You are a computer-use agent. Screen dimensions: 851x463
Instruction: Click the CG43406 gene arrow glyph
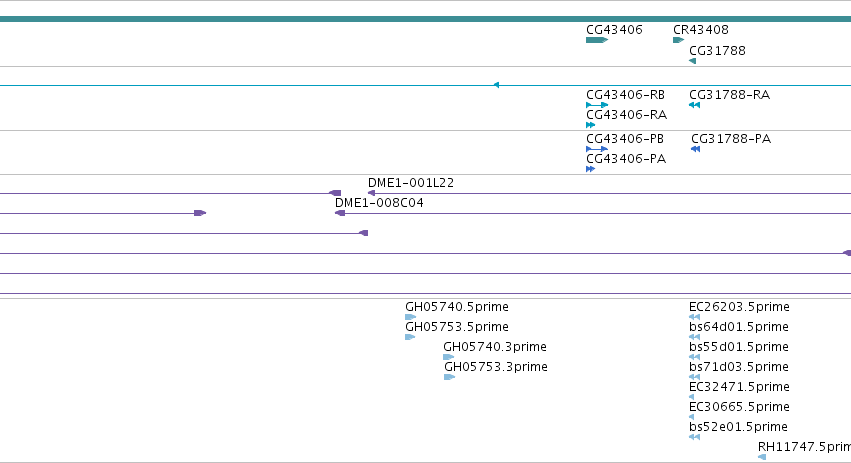click(597, 40)
